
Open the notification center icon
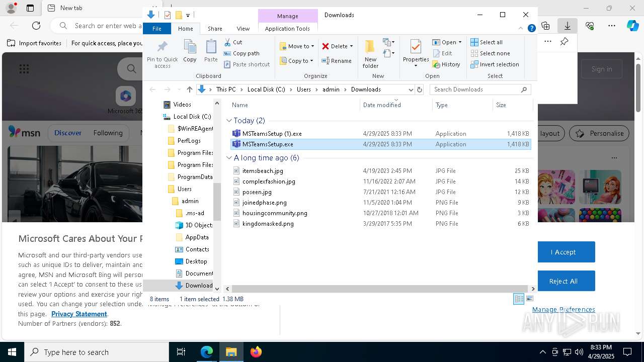[x=627, y=352]
